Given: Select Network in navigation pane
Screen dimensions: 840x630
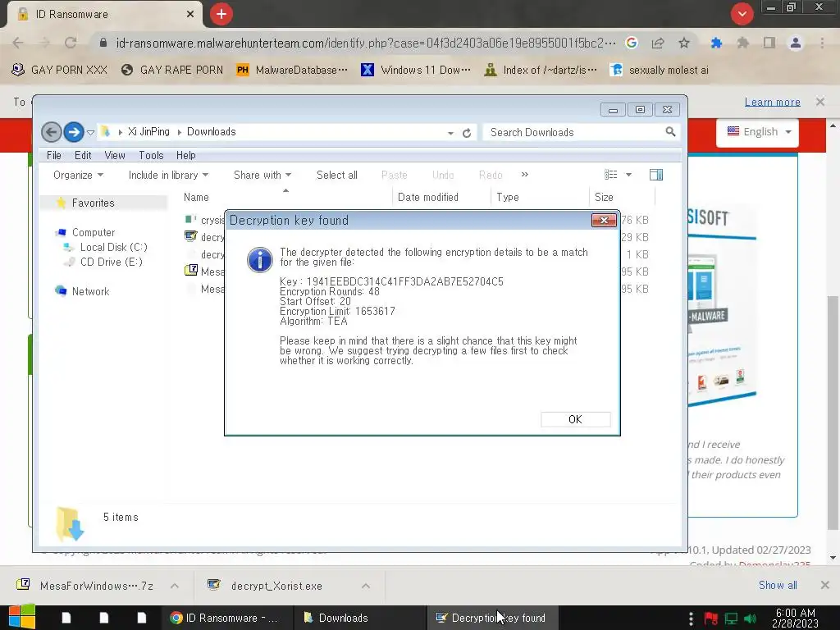Looking at the screenshot, I should (x=90, y=291).
